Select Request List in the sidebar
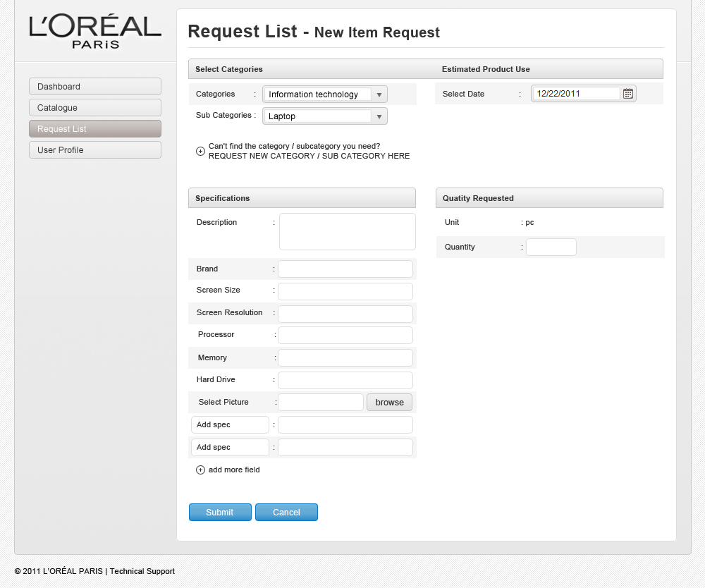 [x=95, y=129]
